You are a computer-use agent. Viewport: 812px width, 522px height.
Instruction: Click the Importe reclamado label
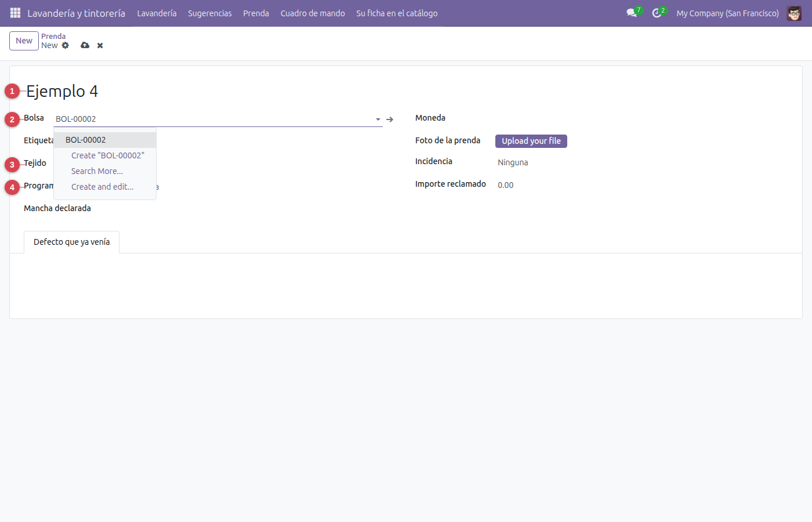[x=451, y=184]
